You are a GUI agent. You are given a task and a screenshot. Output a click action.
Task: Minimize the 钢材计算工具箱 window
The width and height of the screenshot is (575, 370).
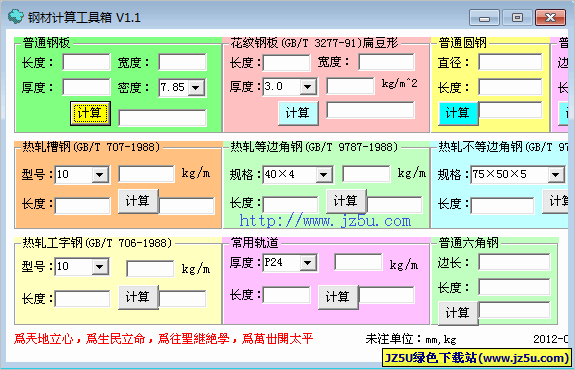point(484,18)
